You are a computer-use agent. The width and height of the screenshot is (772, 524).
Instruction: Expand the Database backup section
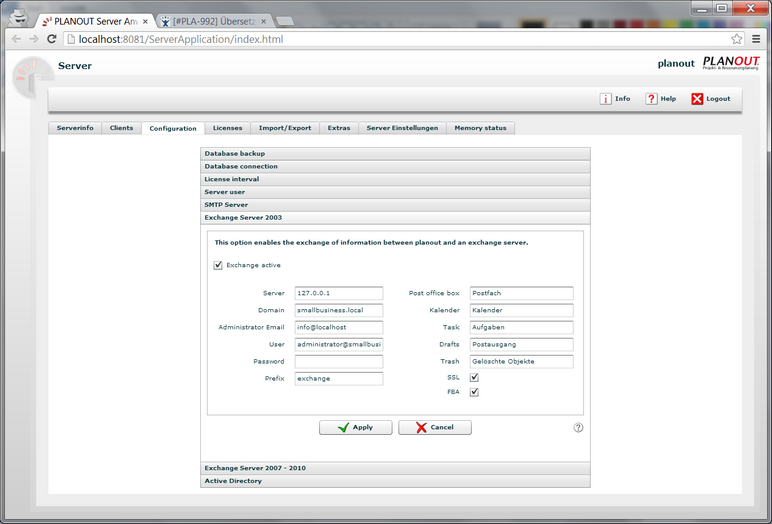click(395, 154)
